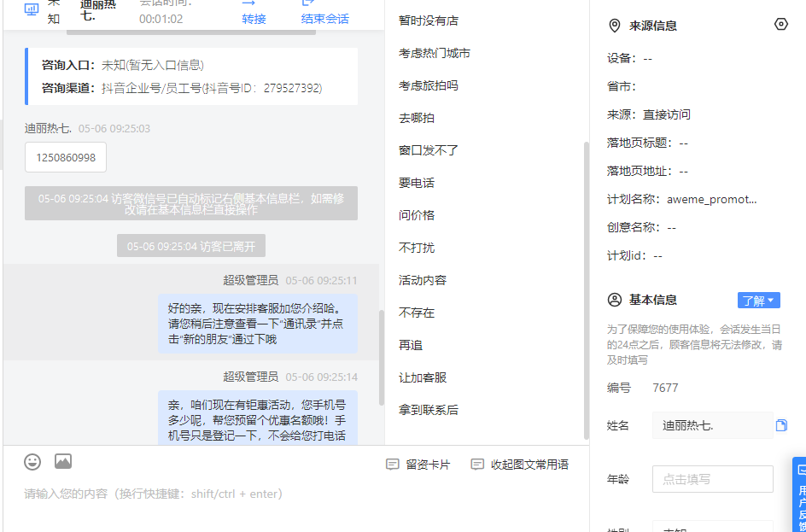Click the 超级管理员 label at 09:25:11
The image size is (806, 532).
(x=250, y=280)
